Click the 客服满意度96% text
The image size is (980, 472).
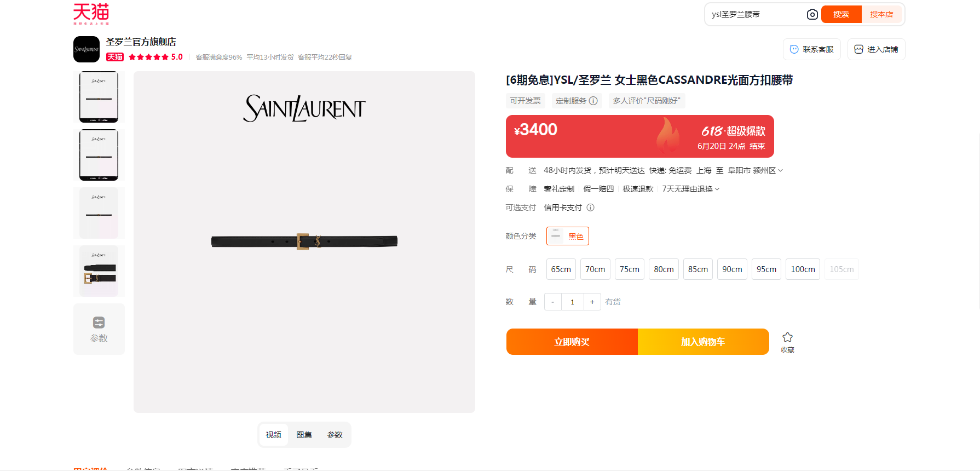point(219,57)
